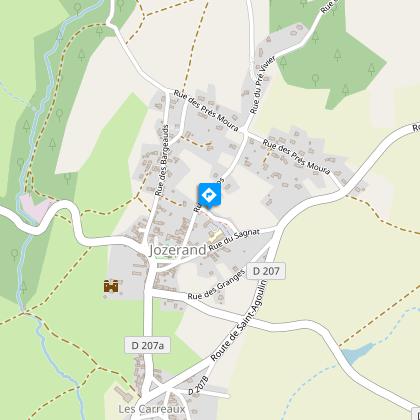Click the pink area beside the river

(x=35, y=208)
